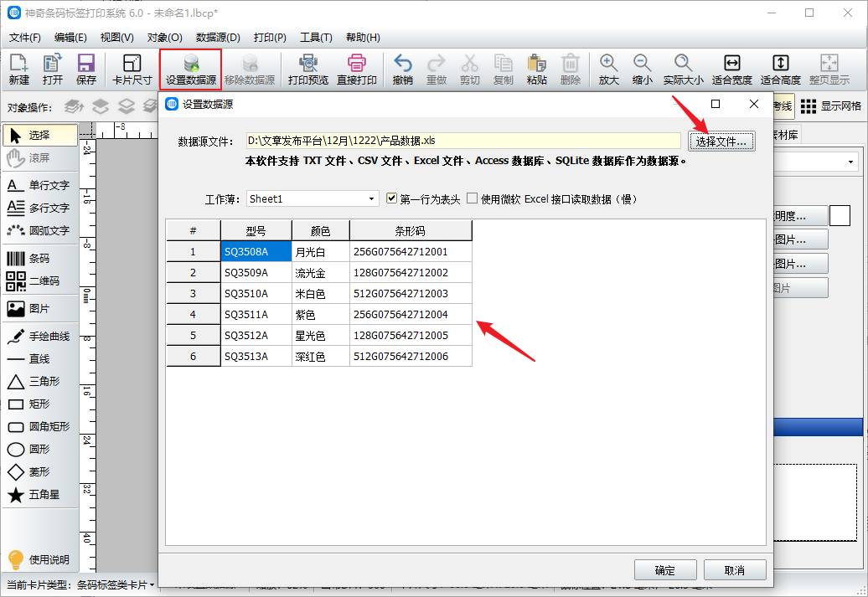Viewport: 868px width, 597px height.
Task: Click the 条形码 column header
Action: click(x=411, y=231)
